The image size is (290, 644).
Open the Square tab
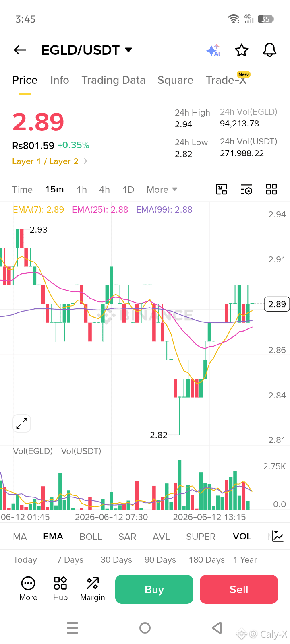176,80
